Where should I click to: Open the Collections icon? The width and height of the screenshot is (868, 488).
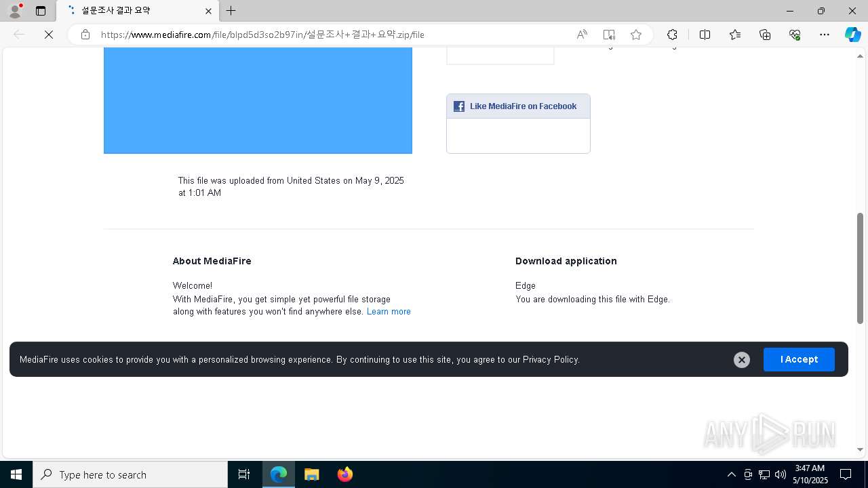765,35
